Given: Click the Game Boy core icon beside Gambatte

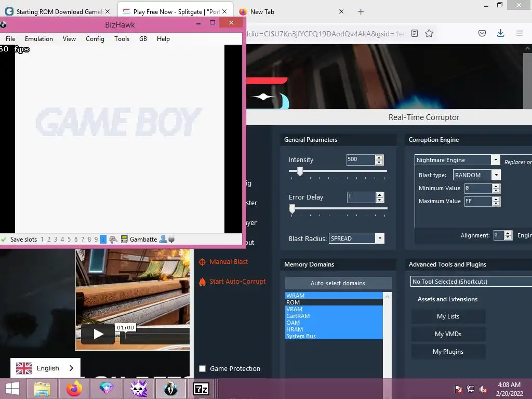Looking at the screenshot, I should click(x=124, y=239).
